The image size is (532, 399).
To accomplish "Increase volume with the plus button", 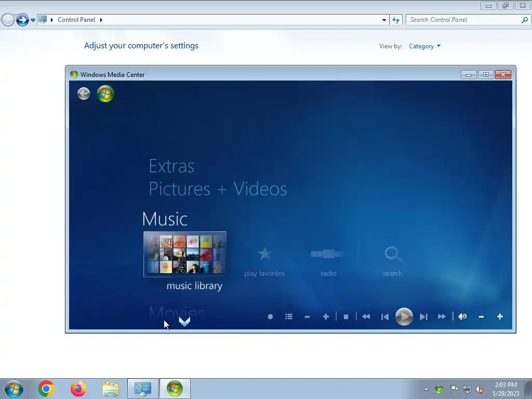I will tap(500, 316).
